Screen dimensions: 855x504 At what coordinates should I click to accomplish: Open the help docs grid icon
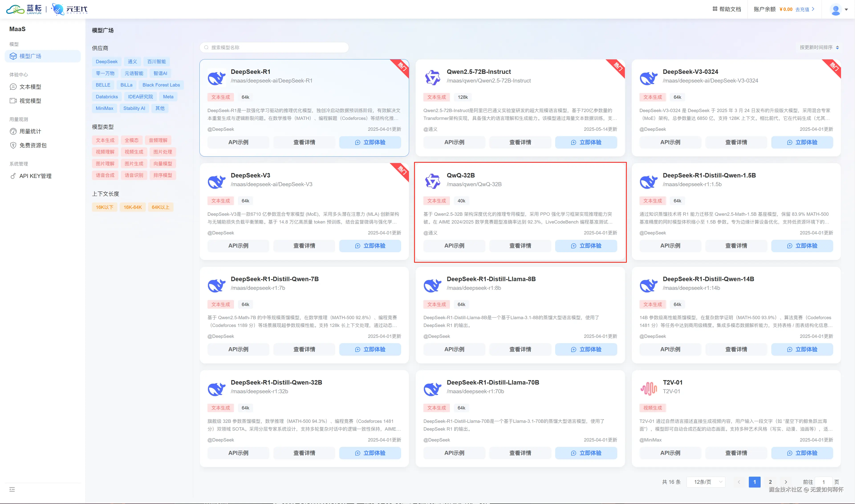click(x=715, y=9)
